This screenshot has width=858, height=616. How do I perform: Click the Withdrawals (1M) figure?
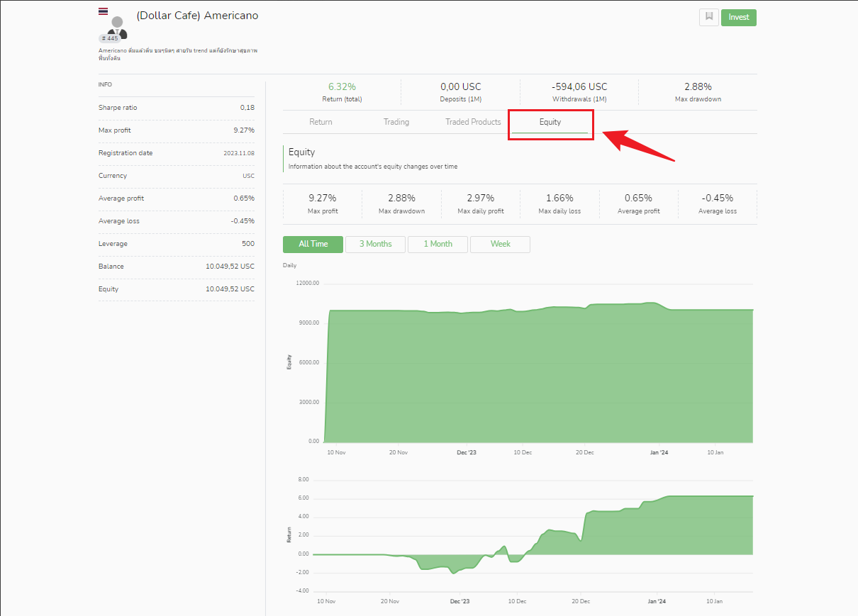[579, 86]
